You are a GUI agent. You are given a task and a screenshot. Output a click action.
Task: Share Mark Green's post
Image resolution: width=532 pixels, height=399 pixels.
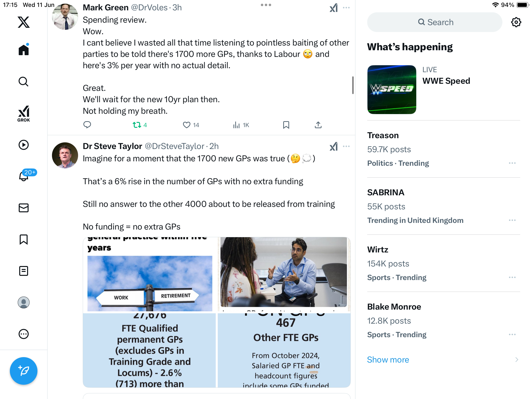tap(318, 125)
